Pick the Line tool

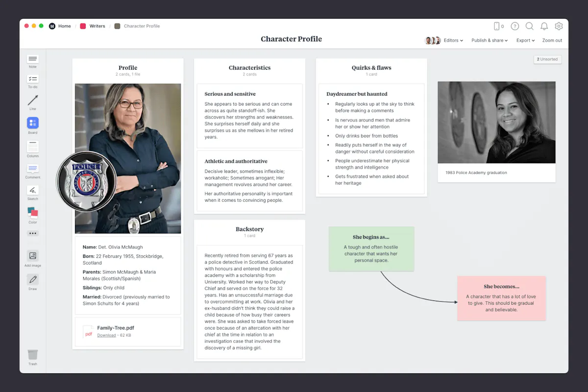(x=33, y=103)
